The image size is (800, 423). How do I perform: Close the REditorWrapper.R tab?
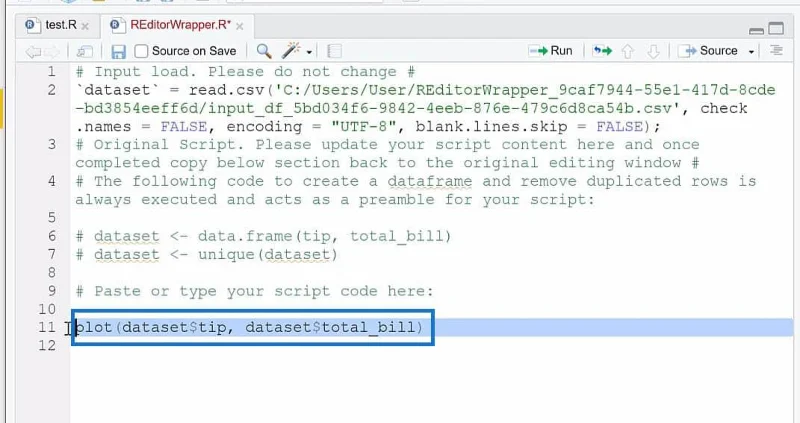[240, 26]
